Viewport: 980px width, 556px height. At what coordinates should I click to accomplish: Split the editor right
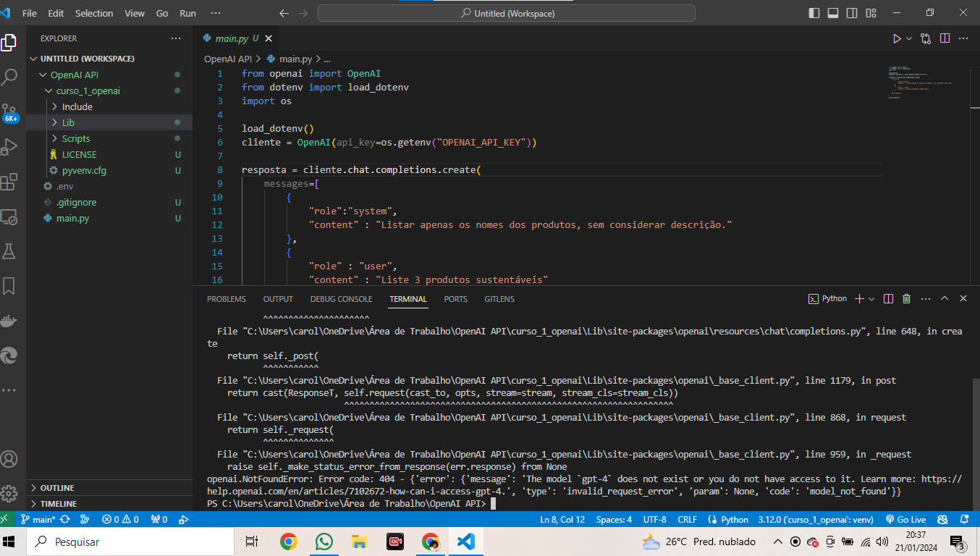point(945,38)
